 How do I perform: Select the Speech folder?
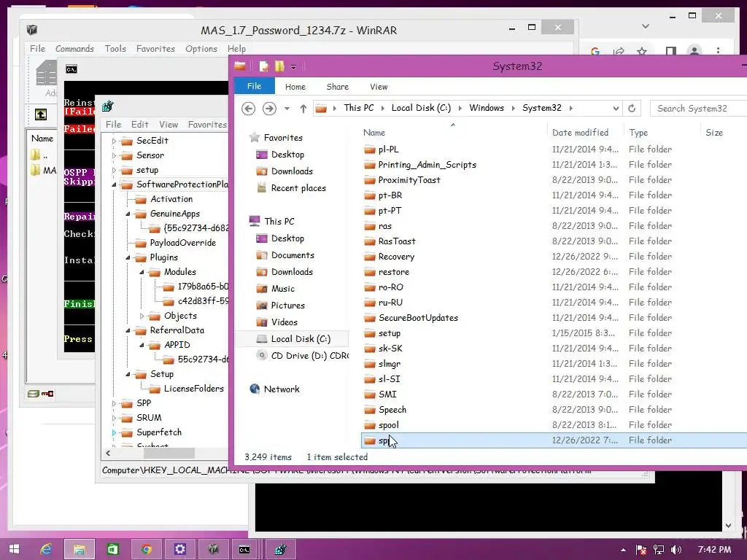click(x=392, y=410)
